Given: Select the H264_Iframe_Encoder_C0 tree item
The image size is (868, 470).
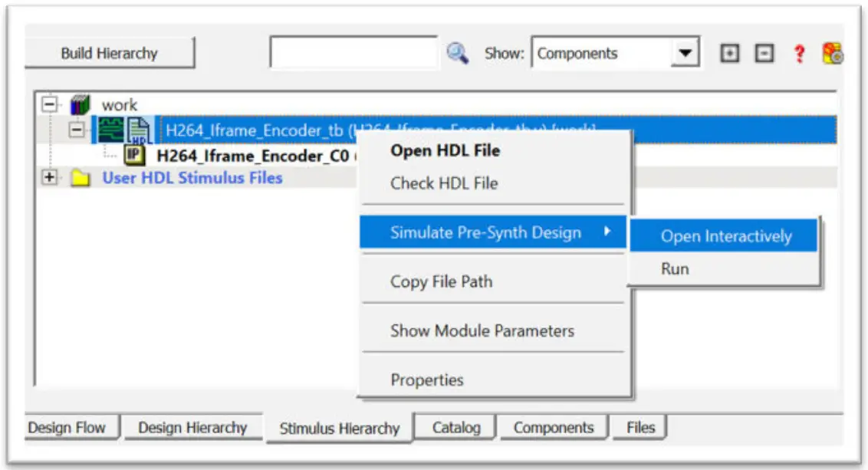Looking at the screenshot, I should (253, 156).
